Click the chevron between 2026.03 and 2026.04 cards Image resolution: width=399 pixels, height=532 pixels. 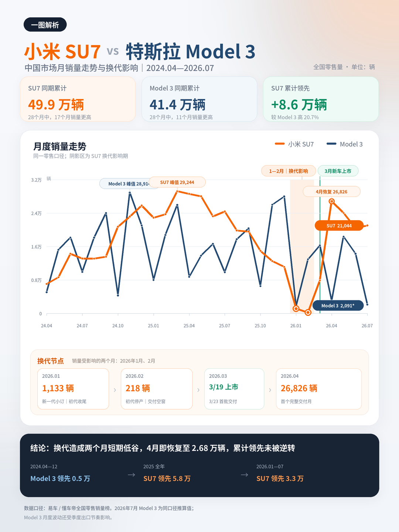270,390
